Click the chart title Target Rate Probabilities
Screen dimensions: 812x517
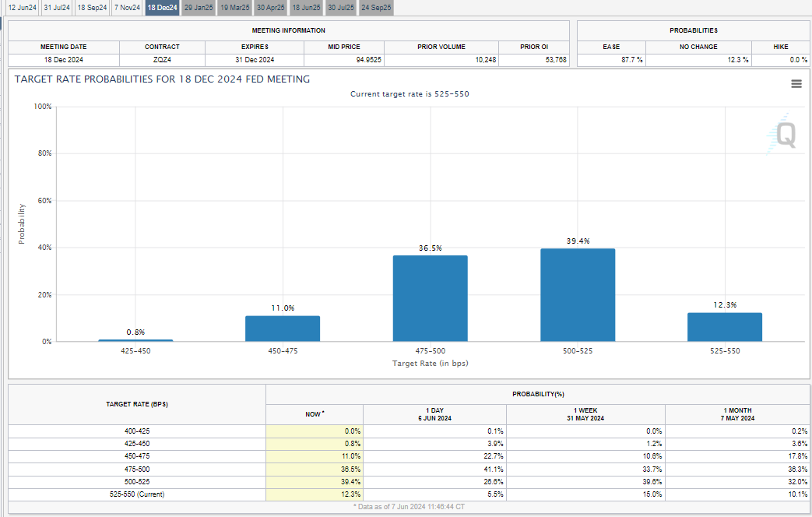point(162,79)
